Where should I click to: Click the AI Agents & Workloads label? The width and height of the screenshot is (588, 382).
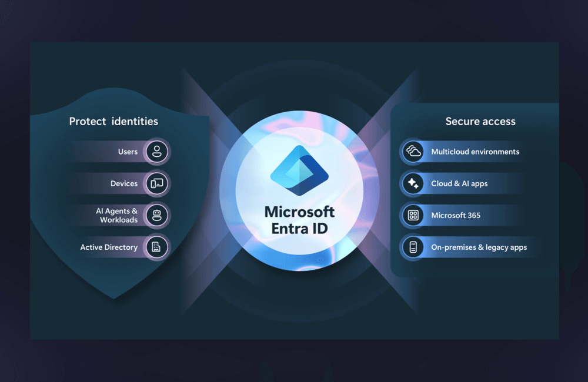pyautogui.click(x=117, y=215)
